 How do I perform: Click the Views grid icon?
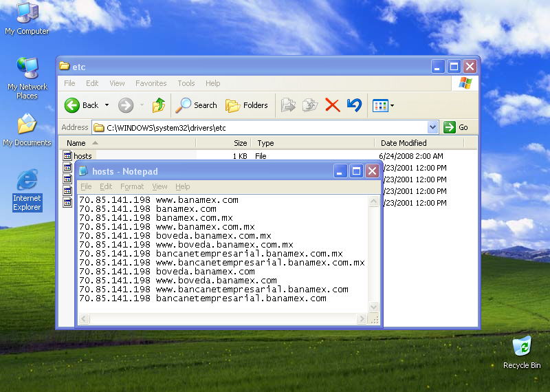click(380, 105)
